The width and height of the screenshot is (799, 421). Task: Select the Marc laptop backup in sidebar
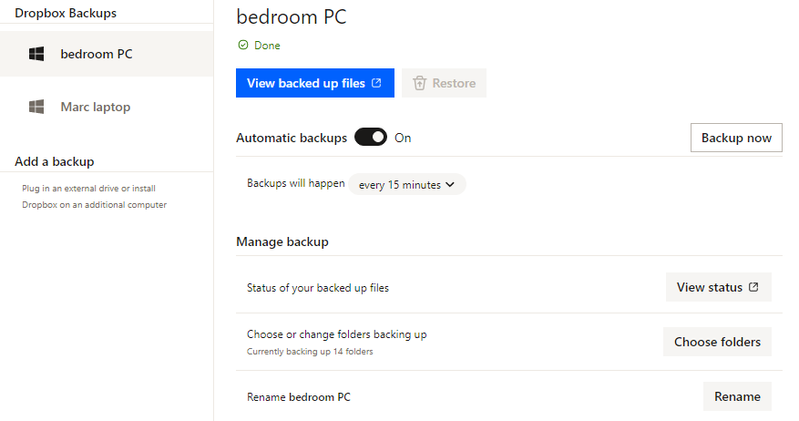tap(95, 107)
